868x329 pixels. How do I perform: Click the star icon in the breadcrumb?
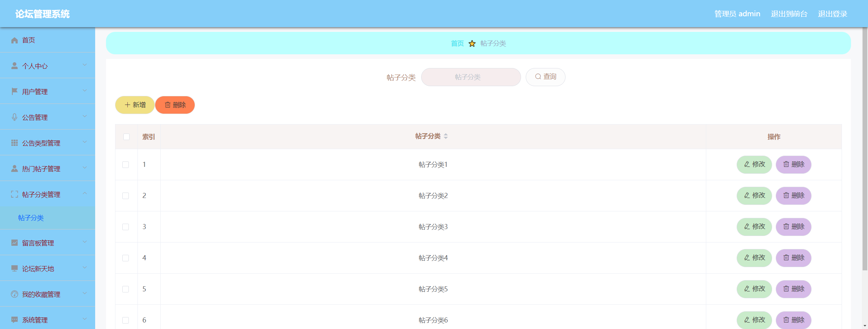click(472, 43)
